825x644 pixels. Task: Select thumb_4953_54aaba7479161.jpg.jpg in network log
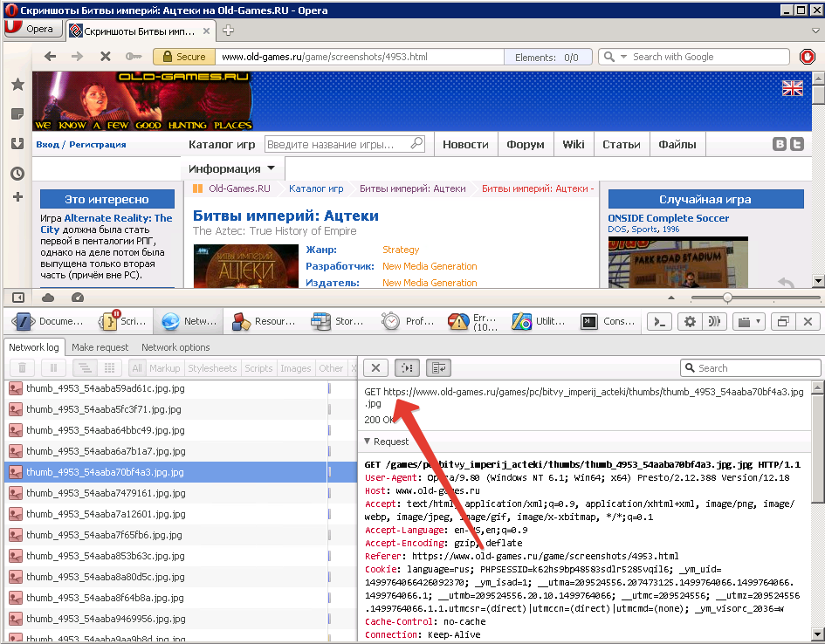(106, 493)
